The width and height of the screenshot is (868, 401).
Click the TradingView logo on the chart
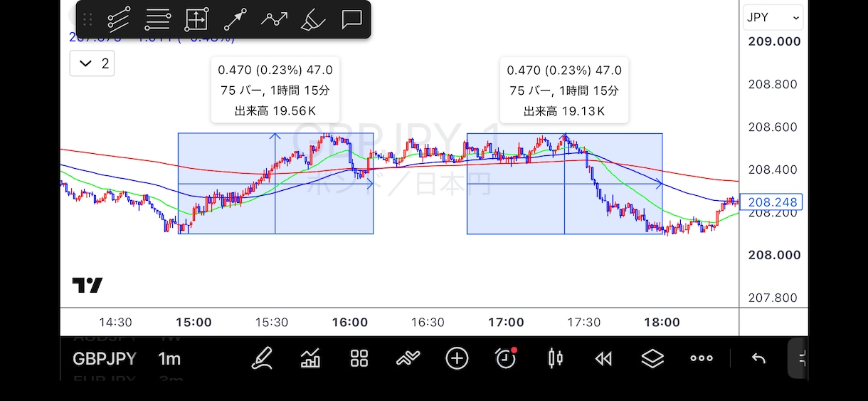(88, 285)
